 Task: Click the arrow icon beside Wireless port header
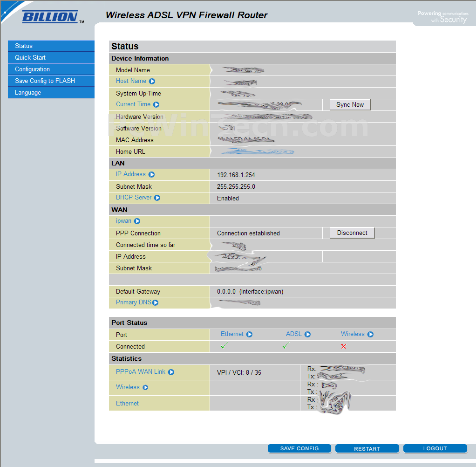(x=370, y=334)
